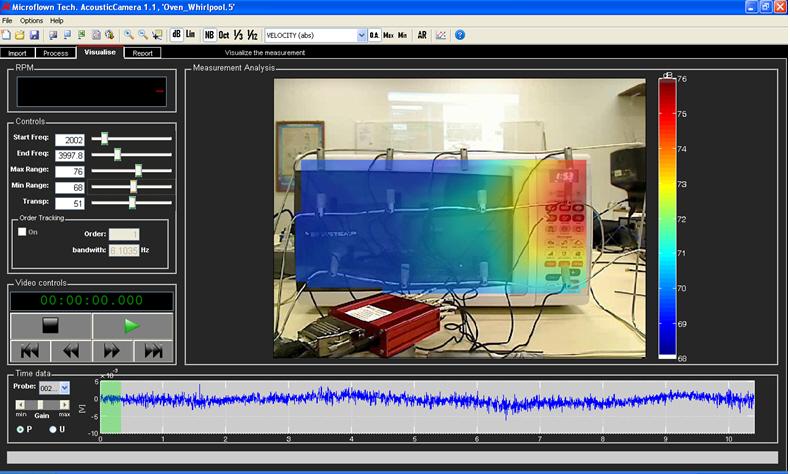
Task: Click the zoom in magnifier icon
Action: point(129,35)
